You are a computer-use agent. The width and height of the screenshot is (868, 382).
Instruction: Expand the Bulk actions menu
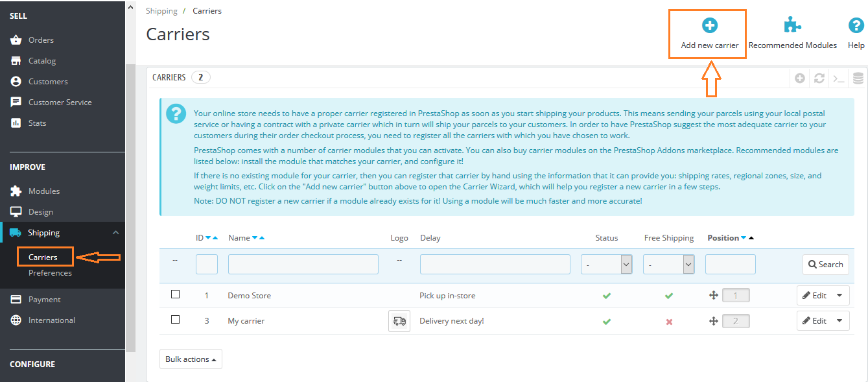[x=191, y=359]
